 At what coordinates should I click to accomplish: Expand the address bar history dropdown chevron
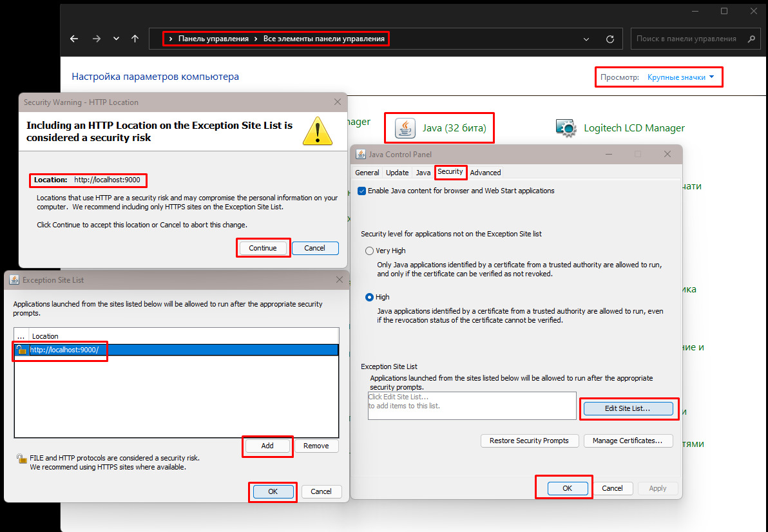click(586, 39)
